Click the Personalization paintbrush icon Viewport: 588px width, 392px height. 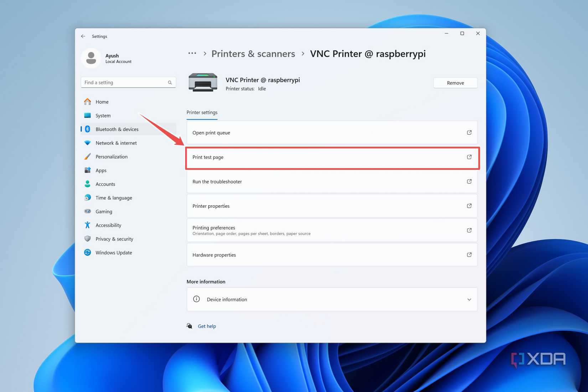(x=88, y=156)
